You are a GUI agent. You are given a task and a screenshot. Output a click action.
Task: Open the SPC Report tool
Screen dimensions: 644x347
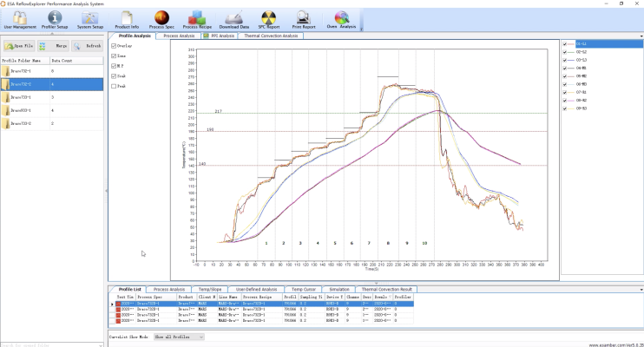point(268,19)
